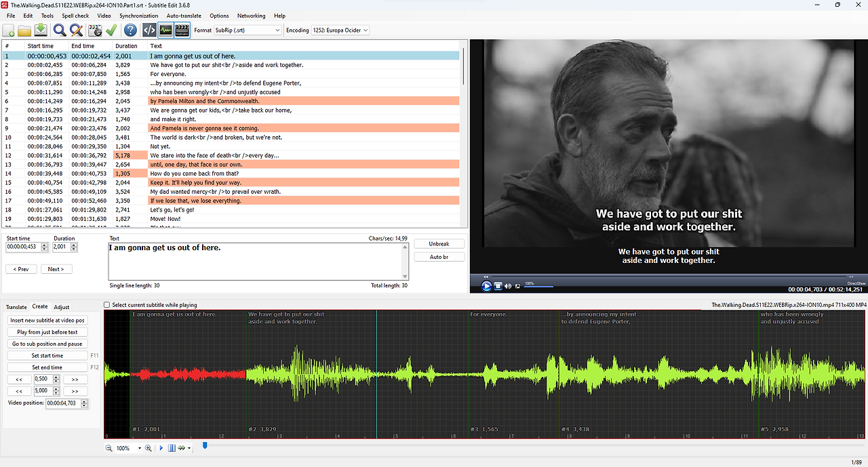This screenshot has width=868, height=467.
Task: Open Help via the blue question mark icon
Action: pyautogui.click(x=130, y=31)
